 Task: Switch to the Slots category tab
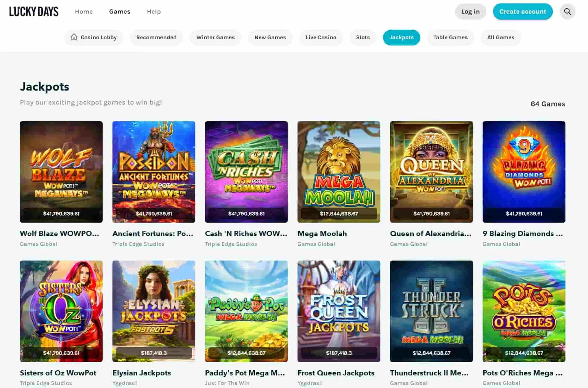363,37
